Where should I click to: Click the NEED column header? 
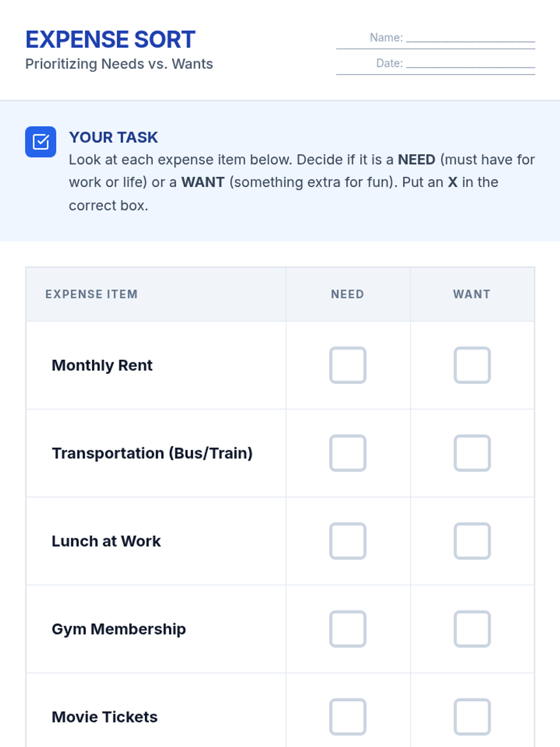[347, 294]
